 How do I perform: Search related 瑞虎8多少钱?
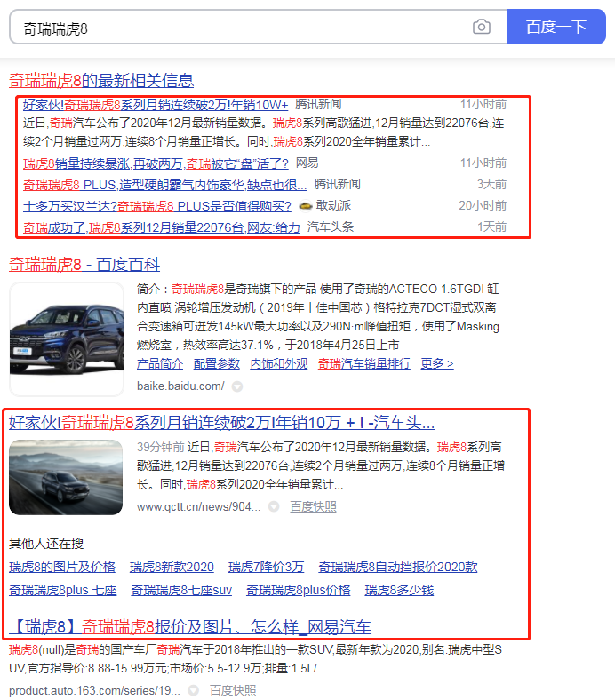pyautogui.click(x=399, y=590)
